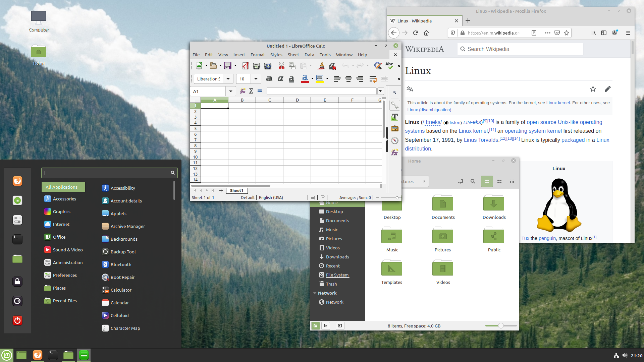644x362 pixels.
Task: Click the Clone Formatting paintbrush icon
Action: (x=321, y=66)
